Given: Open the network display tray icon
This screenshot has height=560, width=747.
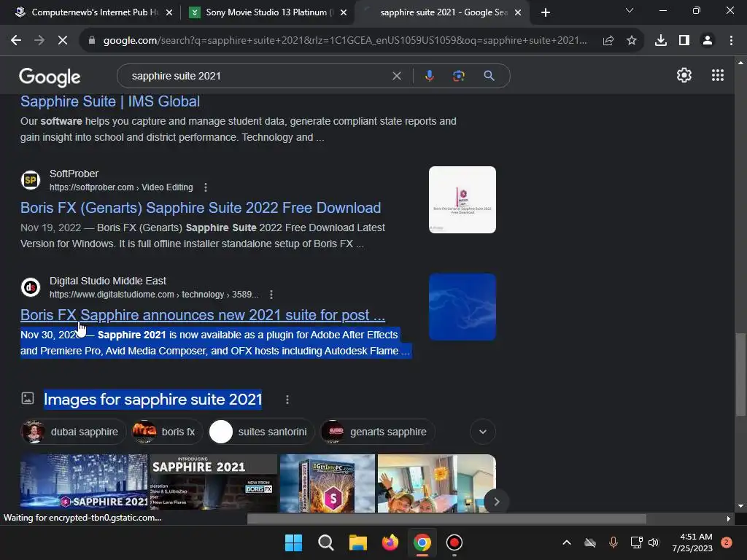Looking at the screenshot, I should [636, 542].
